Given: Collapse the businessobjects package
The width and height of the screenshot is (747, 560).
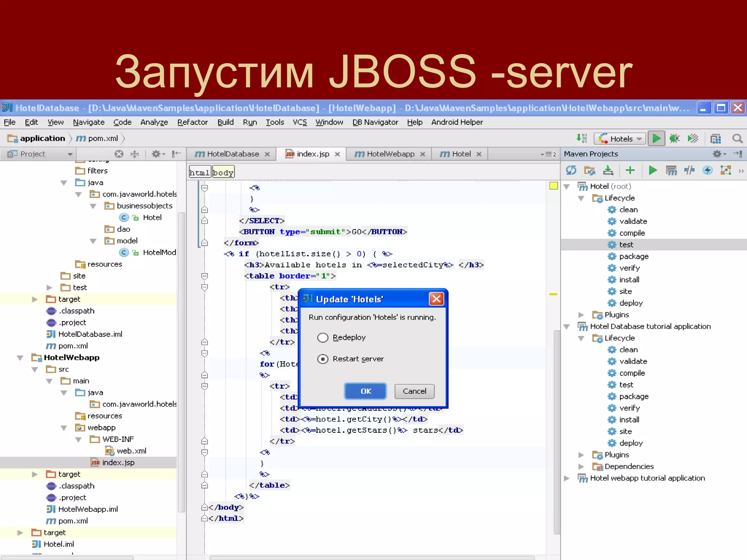Looking at the screenshot, I should pyautogui.click(x=93, y=206).
